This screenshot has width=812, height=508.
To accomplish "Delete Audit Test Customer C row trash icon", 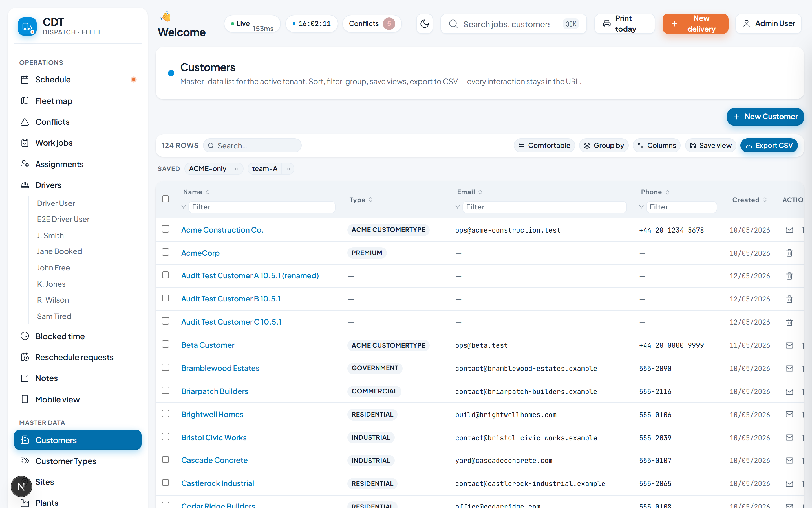I will point(789,322).
